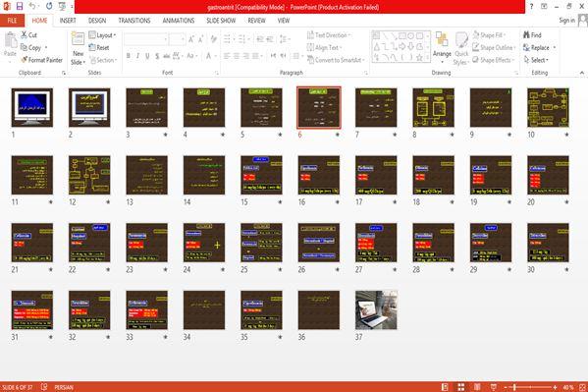Screen dimensions: 588x392
Task: Click the Undo arrow icon
Action: [x=32, y=6]
